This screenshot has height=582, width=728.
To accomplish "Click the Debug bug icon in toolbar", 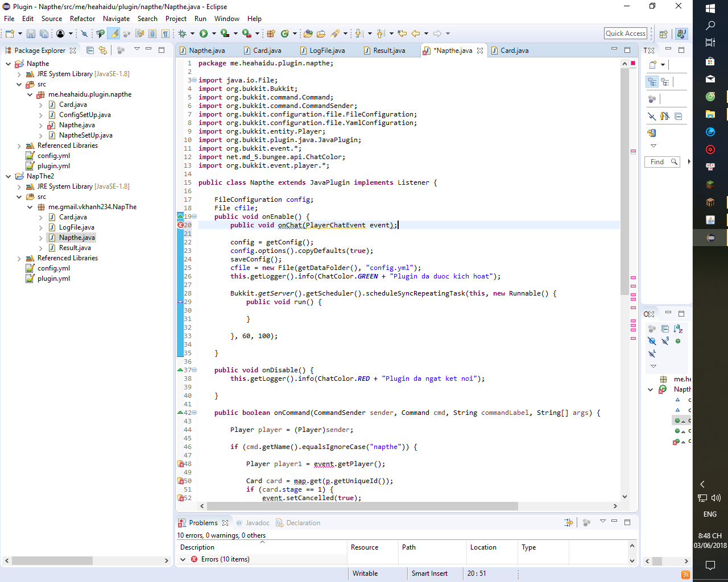I will point(182,34).
